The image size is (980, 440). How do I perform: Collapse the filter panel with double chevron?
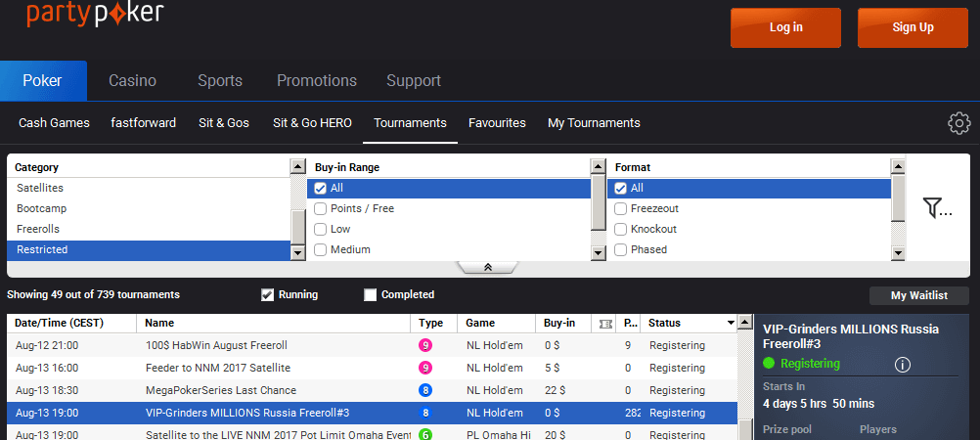pyautogui.click(x=487, y=267)
